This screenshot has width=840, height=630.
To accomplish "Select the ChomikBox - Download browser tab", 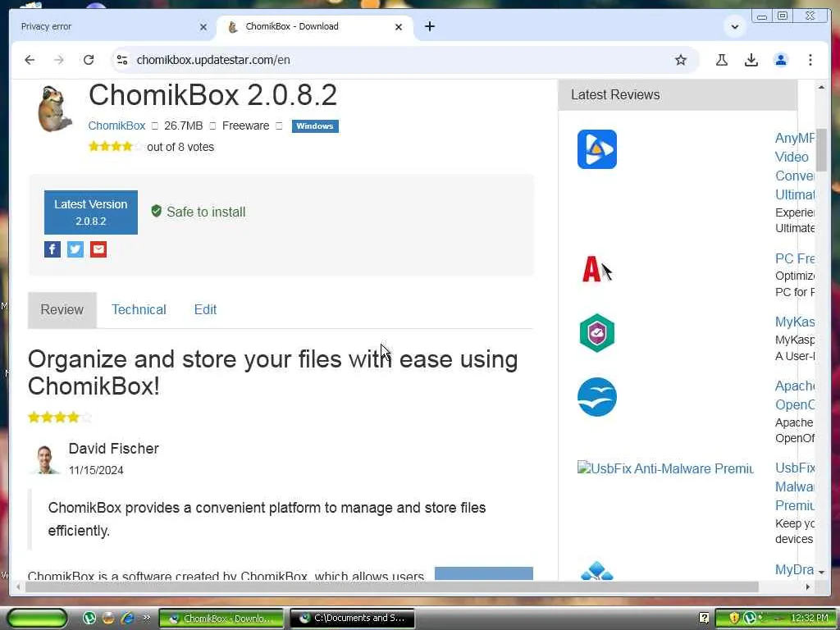I will (314, 27).
